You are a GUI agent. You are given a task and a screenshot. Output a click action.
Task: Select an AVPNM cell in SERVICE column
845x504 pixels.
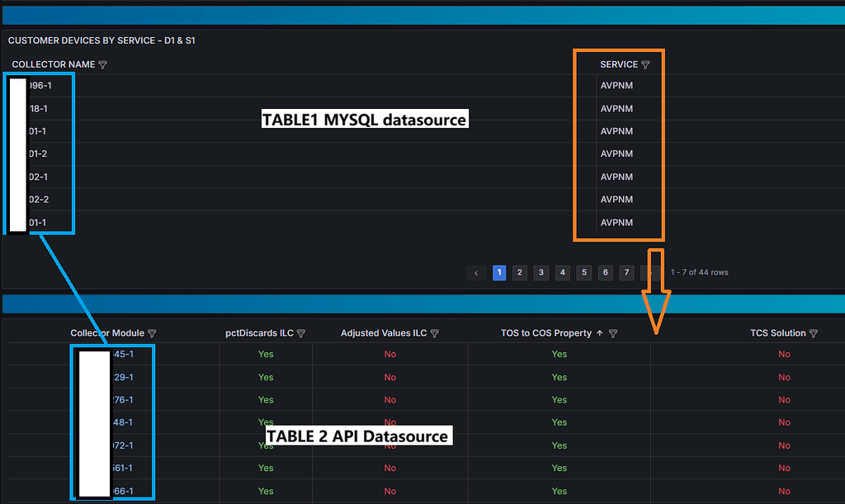click(x=617, y=130)
